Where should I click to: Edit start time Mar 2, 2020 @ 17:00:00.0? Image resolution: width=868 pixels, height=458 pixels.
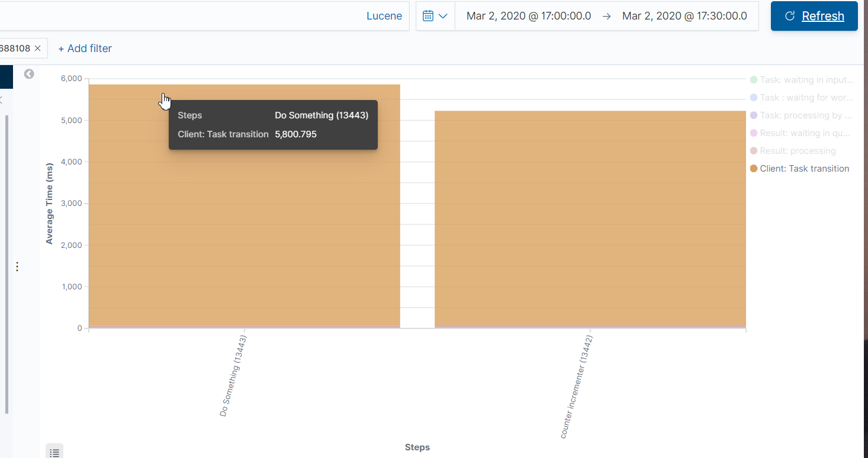pyautogui.click(x=529, y=16)
